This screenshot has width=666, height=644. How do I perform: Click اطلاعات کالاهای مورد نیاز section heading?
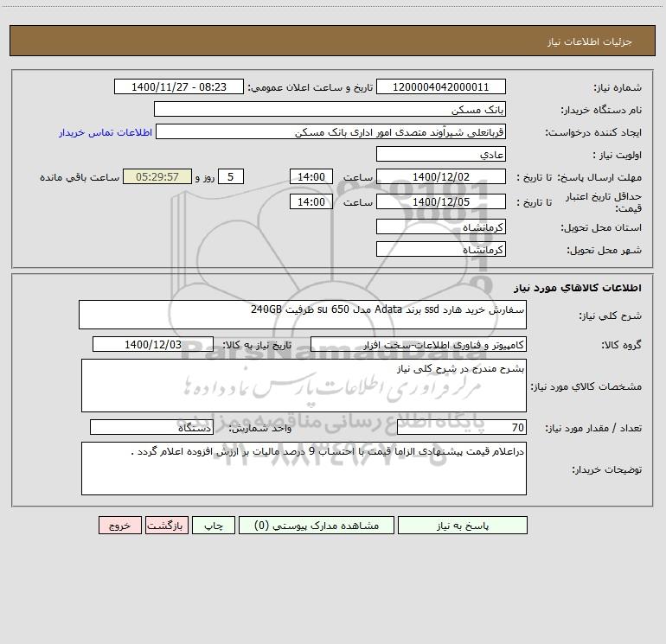point(578,288)
